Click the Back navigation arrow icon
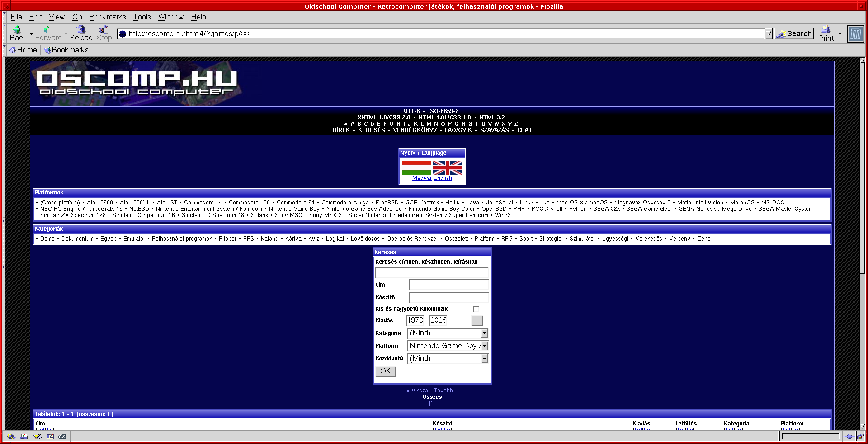This screenshot has width=868, height=444. click(17, 30)
